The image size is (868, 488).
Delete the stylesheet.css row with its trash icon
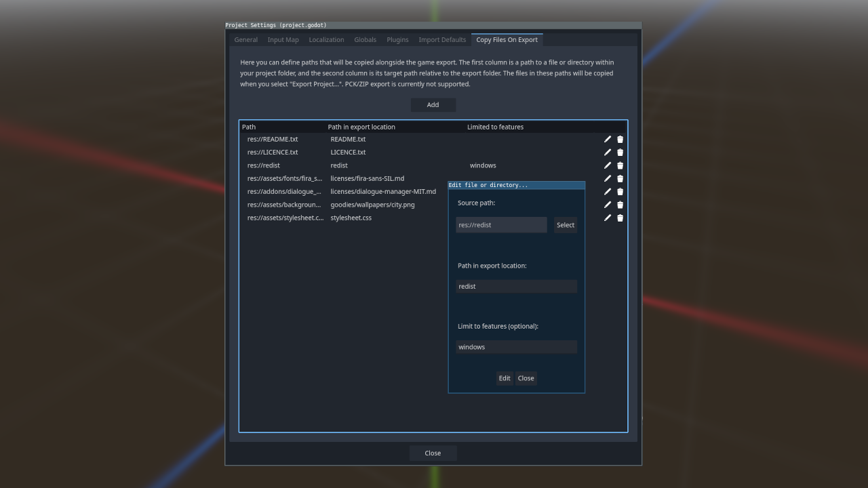point(620,218)
